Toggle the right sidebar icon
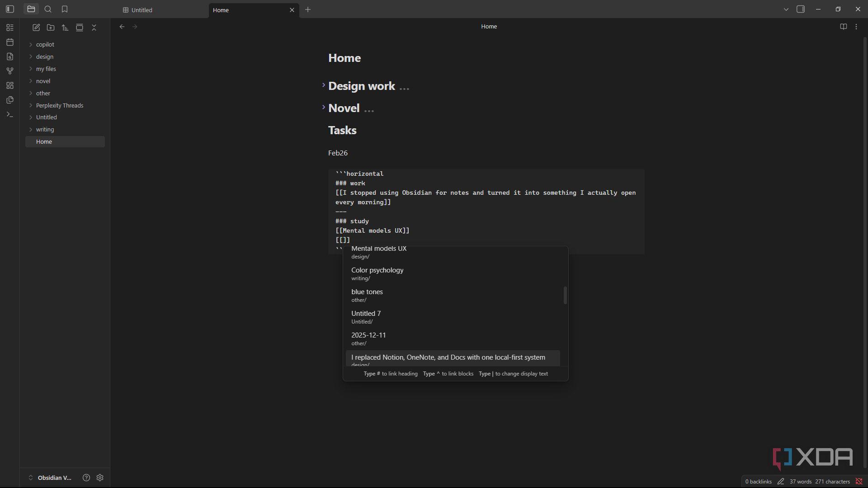This screenshot has height=488, width=868. click(801, 9)
